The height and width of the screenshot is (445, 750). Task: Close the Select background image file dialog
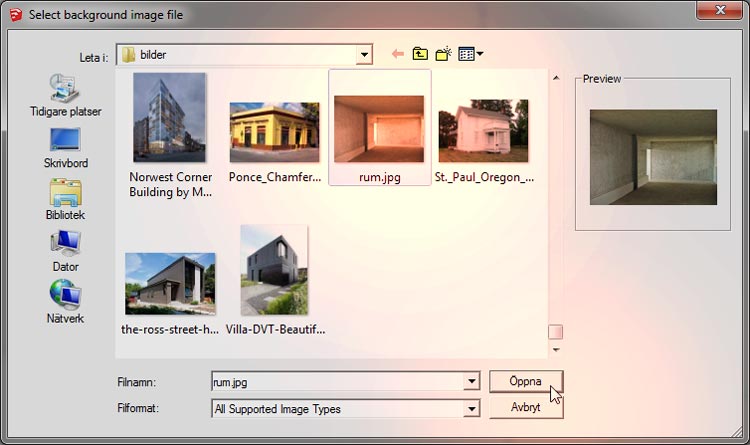point(719,10)
